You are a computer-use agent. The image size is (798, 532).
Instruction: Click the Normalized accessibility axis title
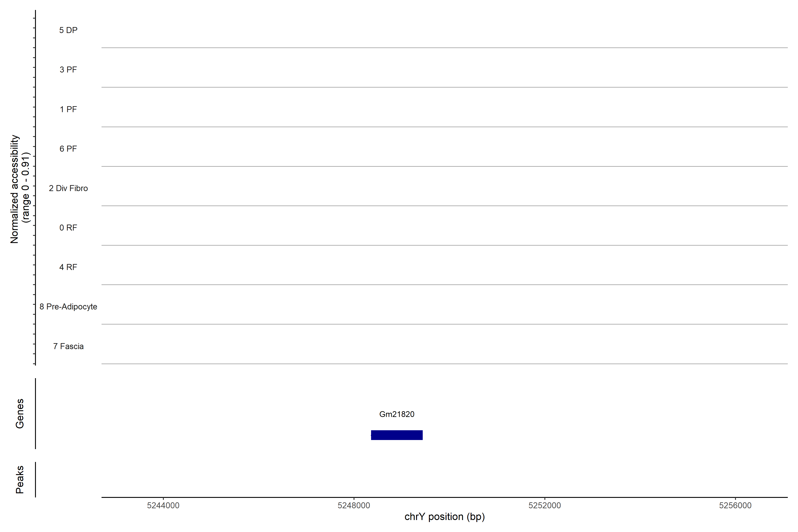click(14, 189)
